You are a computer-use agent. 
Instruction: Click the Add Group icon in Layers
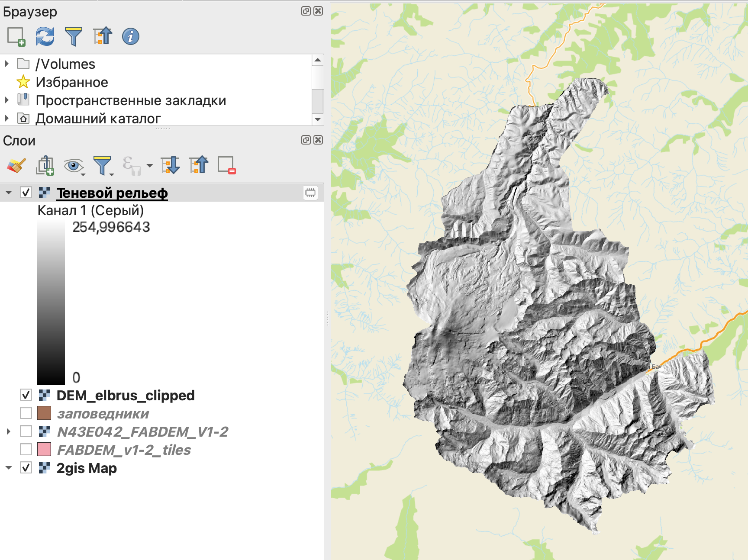[x=45, y=165]
